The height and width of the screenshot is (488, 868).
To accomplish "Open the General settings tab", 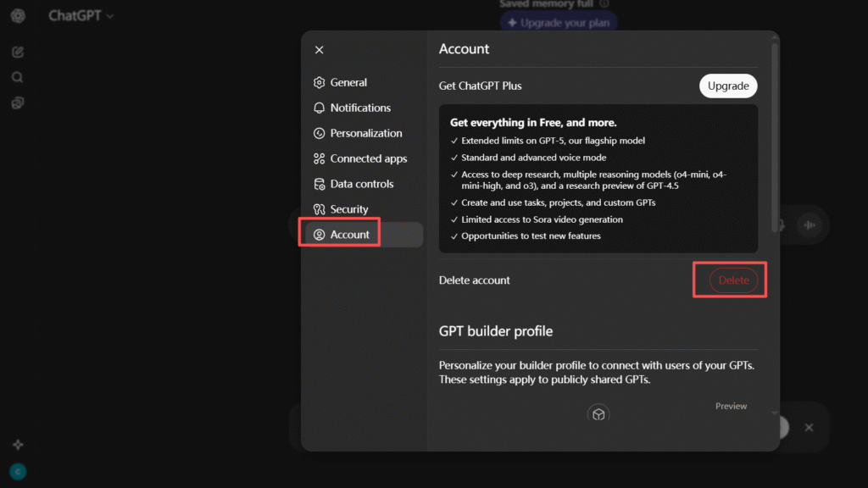I will pos(364,82).
